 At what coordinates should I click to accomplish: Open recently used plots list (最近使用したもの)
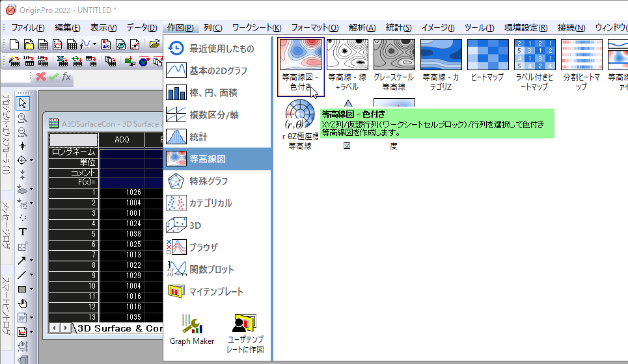tap(217, 48)
